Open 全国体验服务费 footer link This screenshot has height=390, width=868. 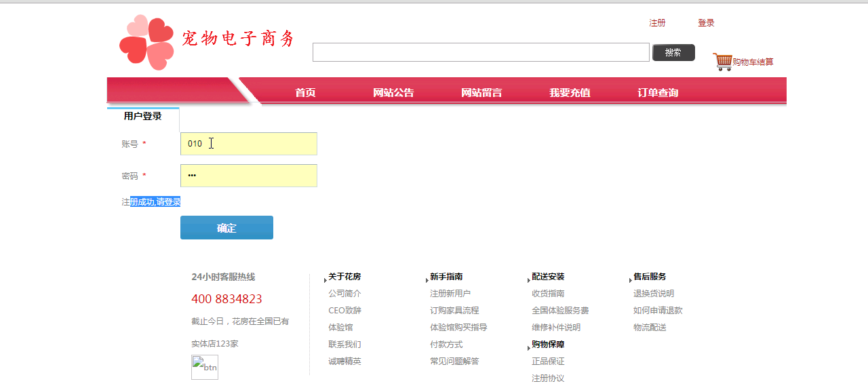point(560,311)
